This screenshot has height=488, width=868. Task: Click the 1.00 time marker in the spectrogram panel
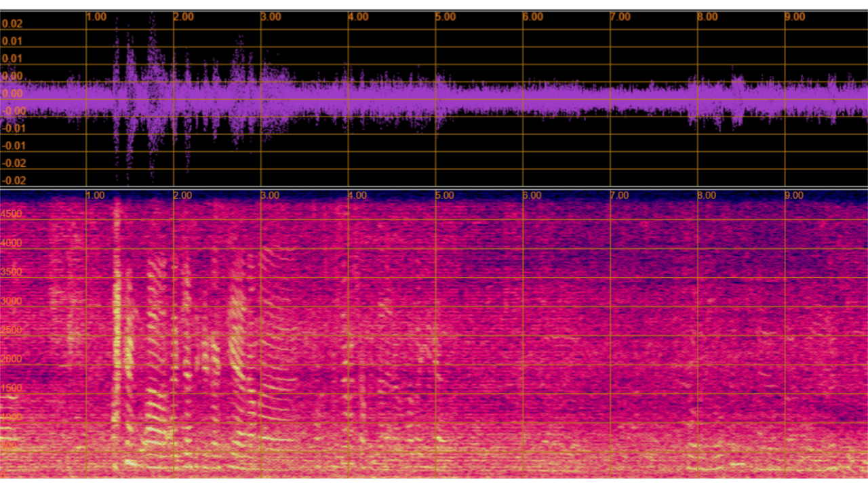point(96,195)
